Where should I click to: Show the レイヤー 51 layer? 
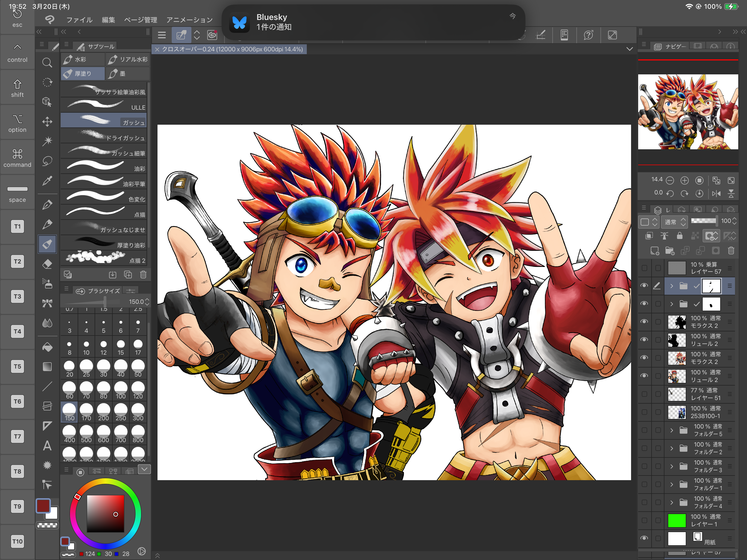[x=644, y=394]
